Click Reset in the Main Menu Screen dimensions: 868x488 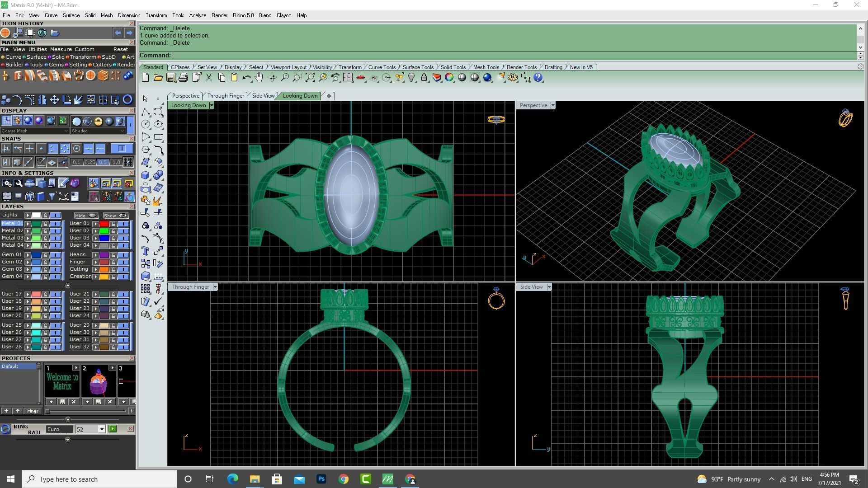(x=121, y=49)
